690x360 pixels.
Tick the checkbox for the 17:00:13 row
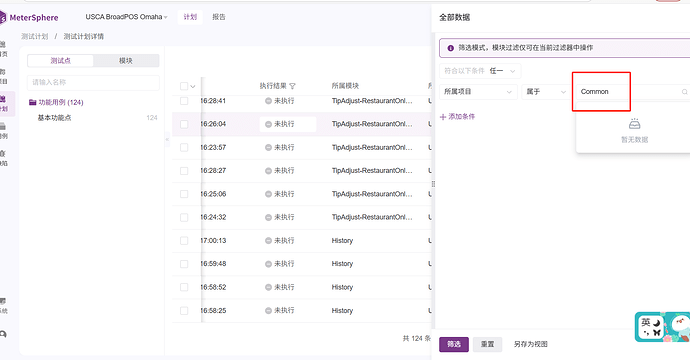[184, 241]
